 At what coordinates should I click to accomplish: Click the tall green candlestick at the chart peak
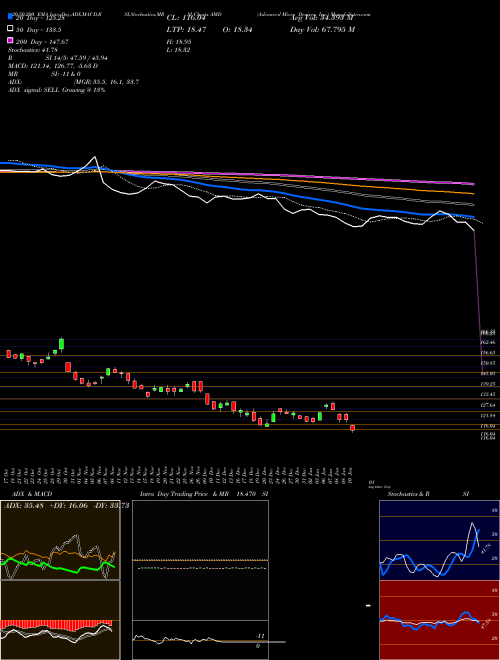click(61, 344)
